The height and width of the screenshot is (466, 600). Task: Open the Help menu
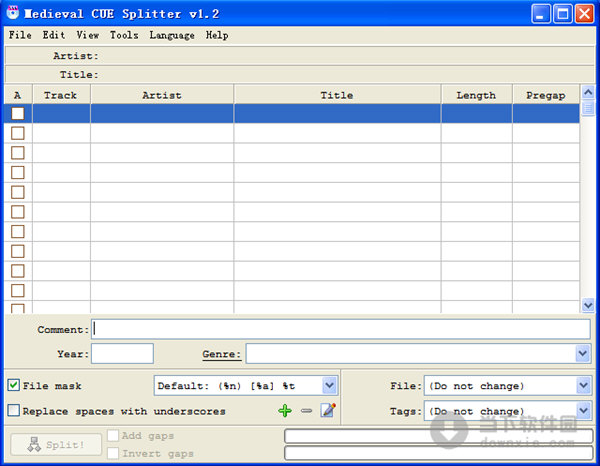click(217, 35)
